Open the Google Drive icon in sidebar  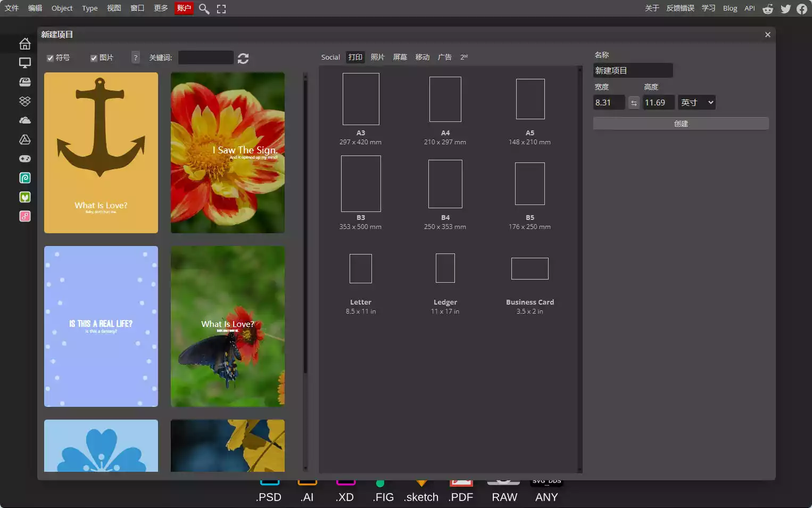[25, 140]
